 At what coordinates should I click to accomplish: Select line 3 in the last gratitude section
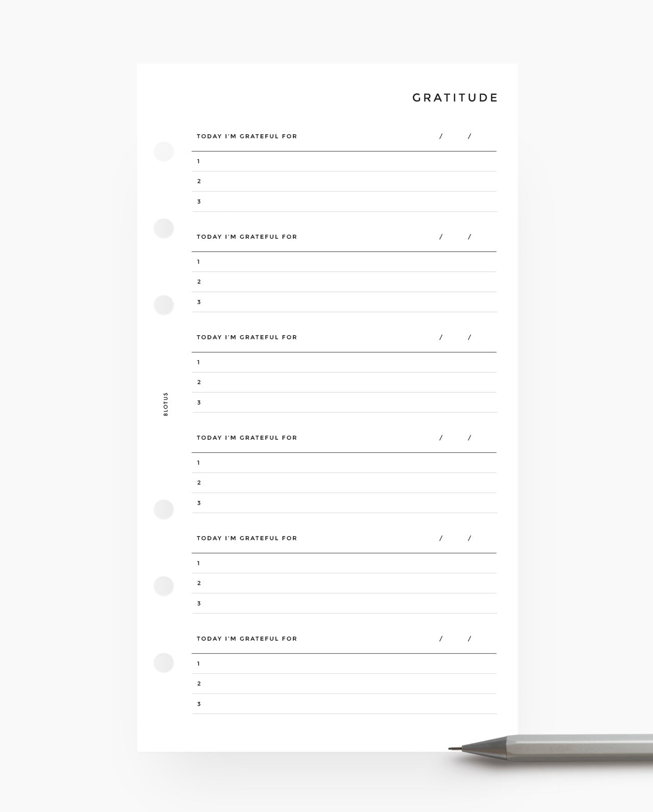click(344, 704)
